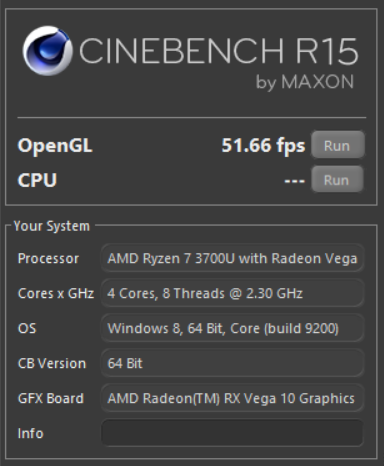This screenshot has width=384, height=466.
Task: Focus the empty Info text field
Action: pyautogui.click(x=232, y=433)
